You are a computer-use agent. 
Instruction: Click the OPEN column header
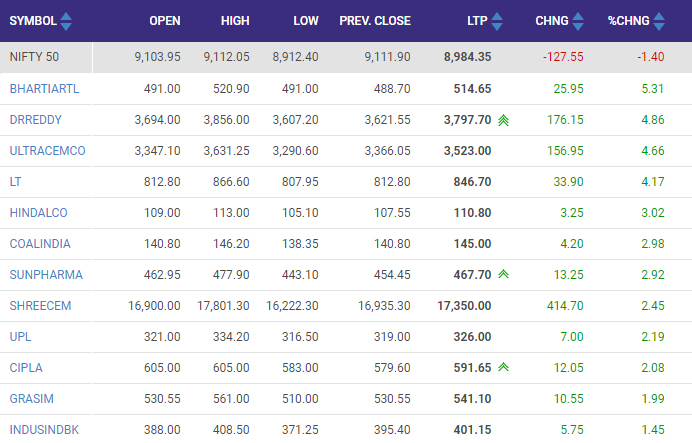(164, 21)
